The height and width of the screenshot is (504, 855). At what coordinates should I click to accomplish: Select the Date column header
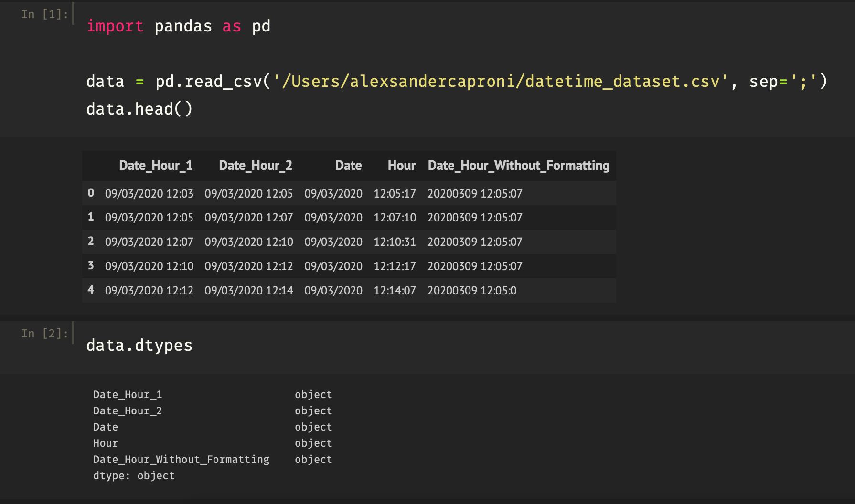348,166
